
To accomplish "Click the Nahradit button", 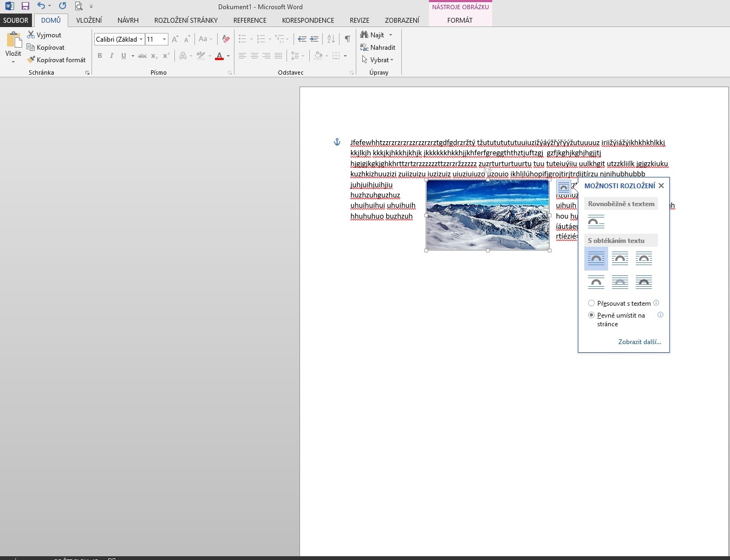I will [378, 47].
